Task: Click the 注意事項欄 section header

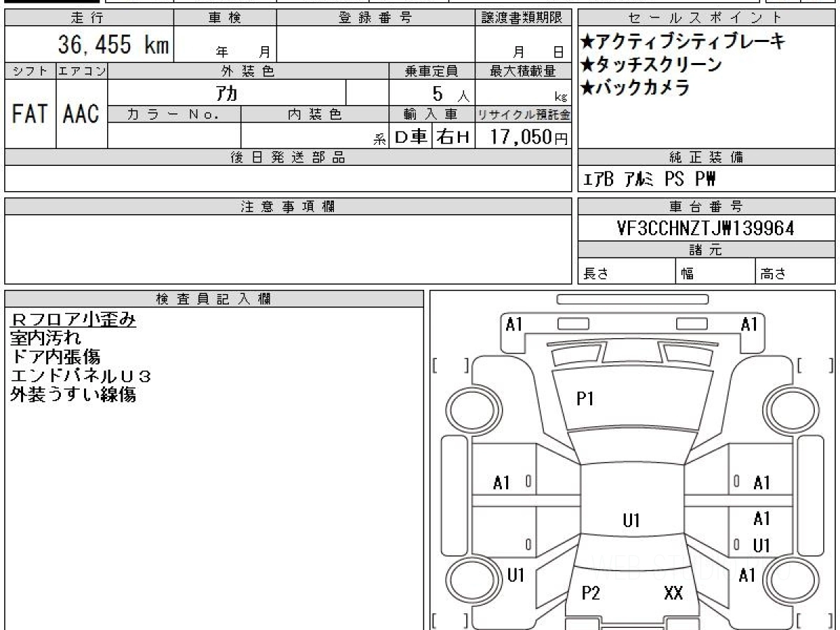Action: (x=288, y=206)
